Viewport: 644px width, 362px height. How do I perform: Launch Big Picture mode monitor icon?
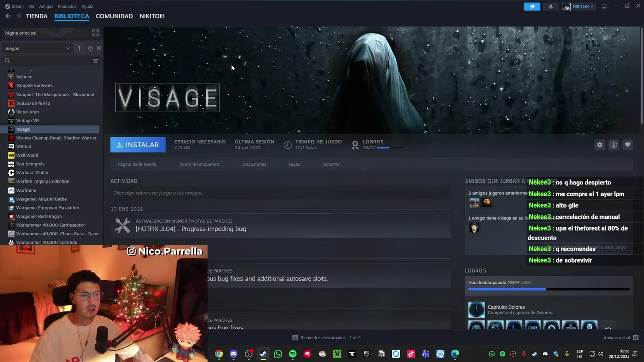tap(604, 7)
